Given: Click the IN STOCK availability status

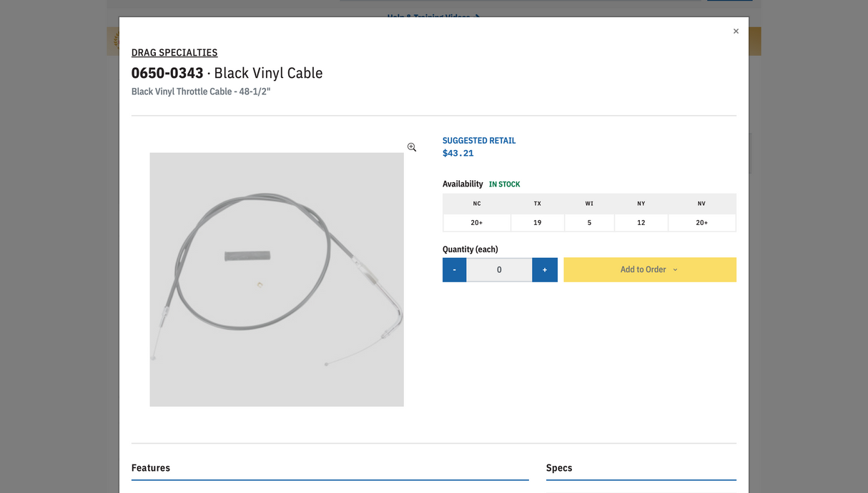Looking at the screenshot, I should point(505,184).
